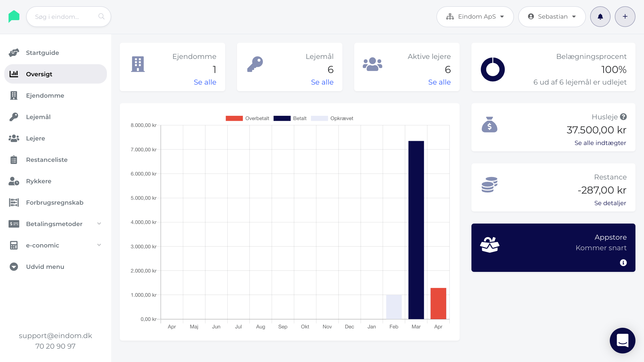Open the chat support widget

coord(622,340)
